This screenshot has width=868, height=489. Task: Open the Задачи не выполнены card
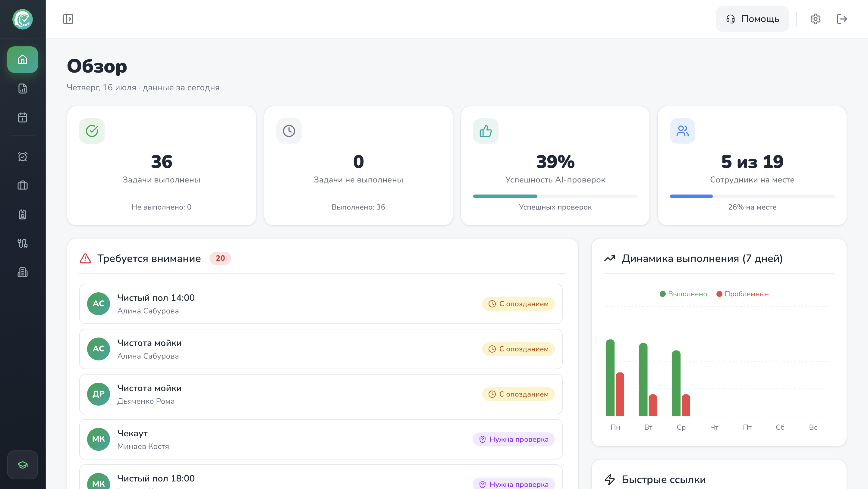pyautogui.click(x=358, y=166)
